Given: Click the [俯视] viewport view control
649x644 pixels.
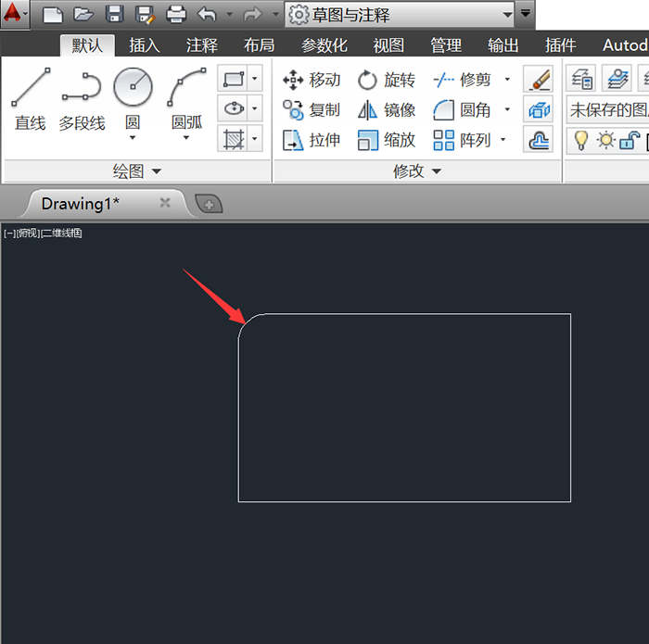Looking at the screenshot, I should 28,234.
